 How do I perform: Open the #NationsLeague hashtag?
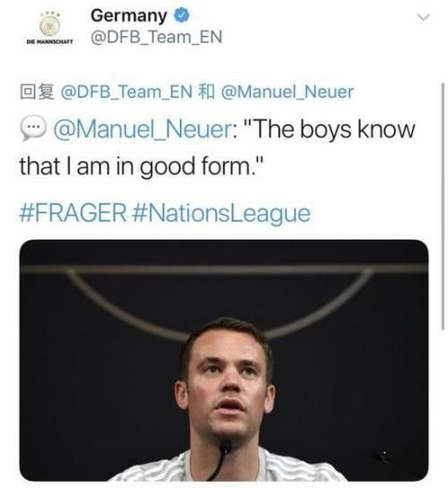click(221, 214)
